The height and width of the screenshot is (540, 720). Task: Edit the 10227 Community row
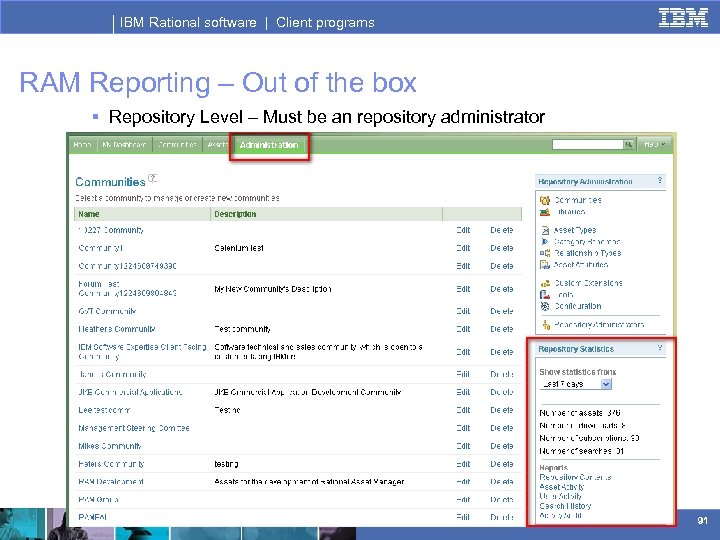463,230
